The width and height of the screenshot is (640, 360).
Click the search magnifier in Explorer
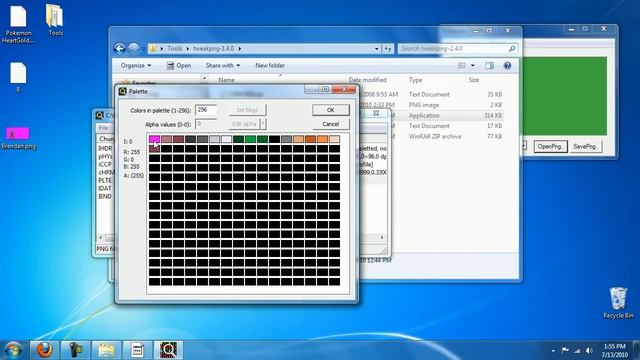click(512, 49)
